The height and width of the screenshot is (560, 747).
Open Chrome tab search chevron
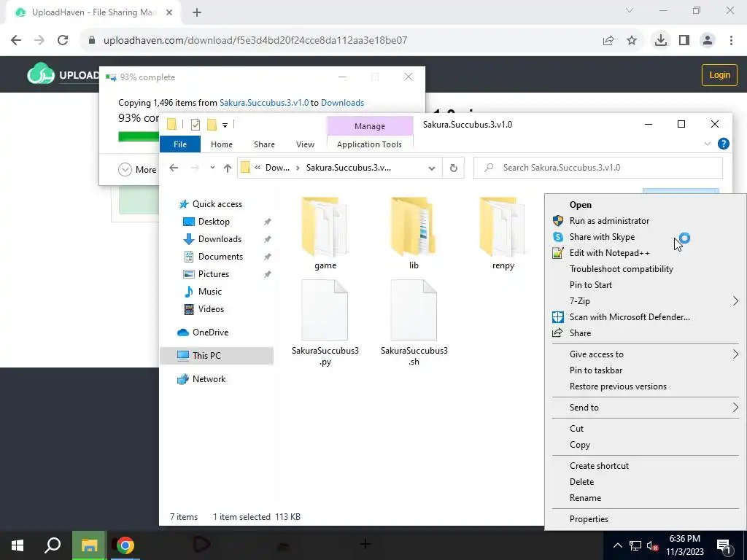(629, 10)
